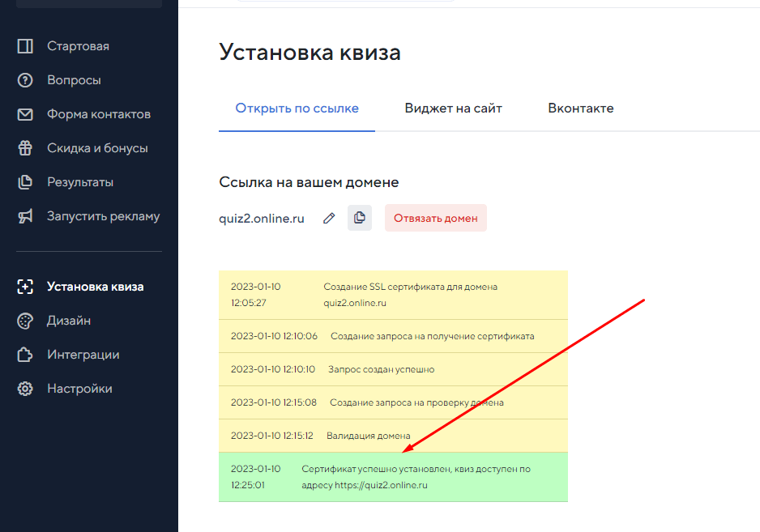Click the palette icon beside Дизайн
The image size is (760, 532).
click(x=25, y=321)
